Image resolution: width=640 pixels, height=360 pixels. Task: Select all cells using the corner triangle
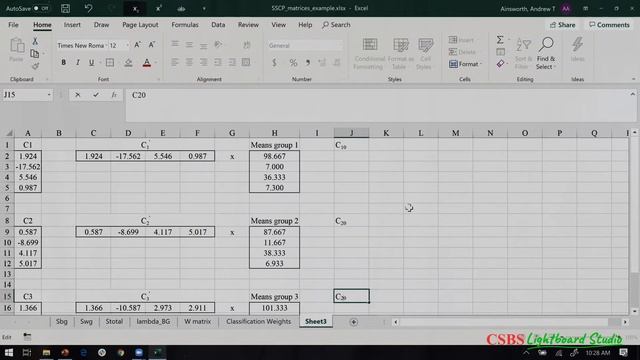coord(9,133)
